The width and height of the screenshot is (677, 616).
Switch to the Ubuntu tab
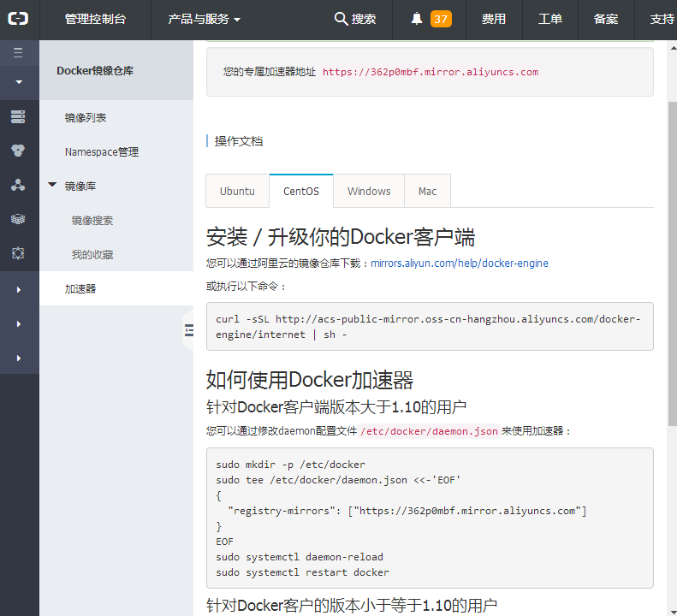click(237, 191)
